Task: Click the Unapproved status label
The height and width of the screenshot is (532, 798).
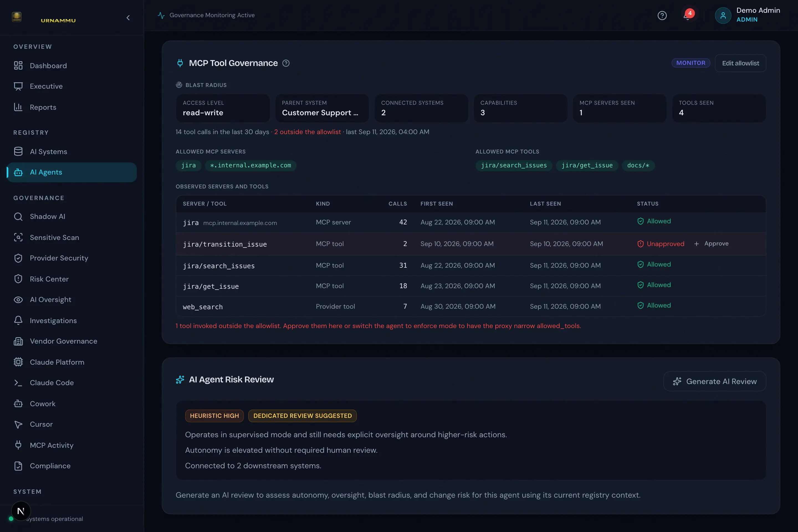Action: coord(661,244)
